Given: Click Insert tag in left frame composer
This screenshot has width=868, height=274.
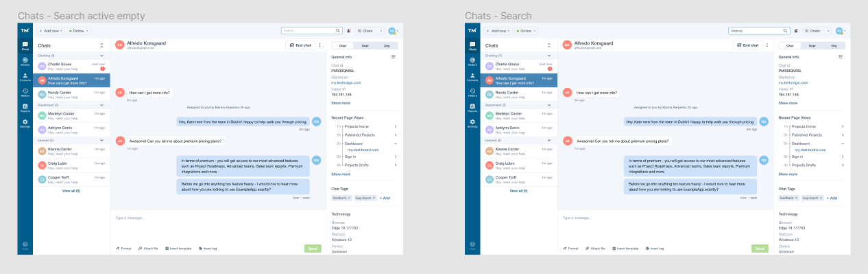Looking at the screenshot, I should [208, 248].
